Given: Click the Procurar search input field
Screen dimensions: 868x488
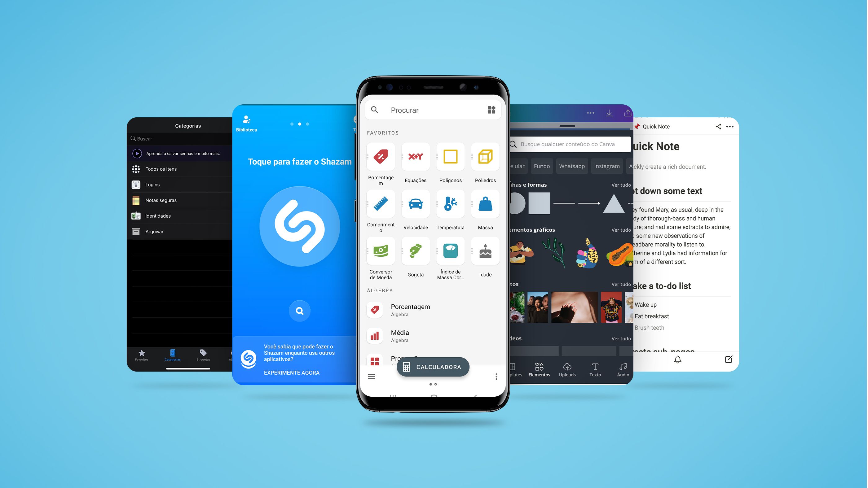Looking at the screenshot, I should 433,110.
